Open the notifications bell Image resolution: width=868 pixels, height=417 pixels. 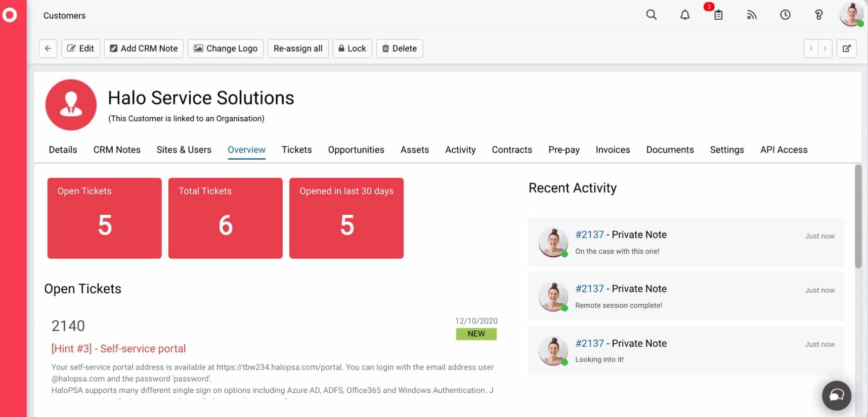click(684, 15)
